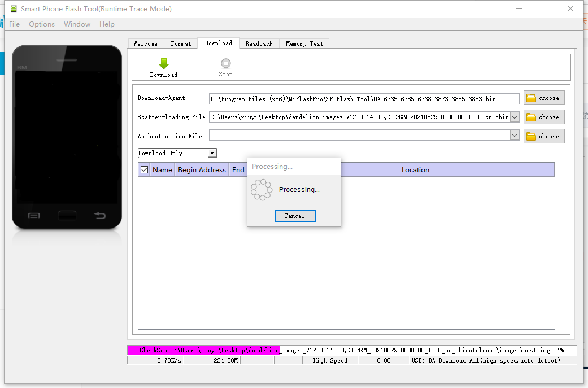Switch to the Readback tab
This screenshot has height=388, width=588.
pyautogui.click(x=259, y=43)
